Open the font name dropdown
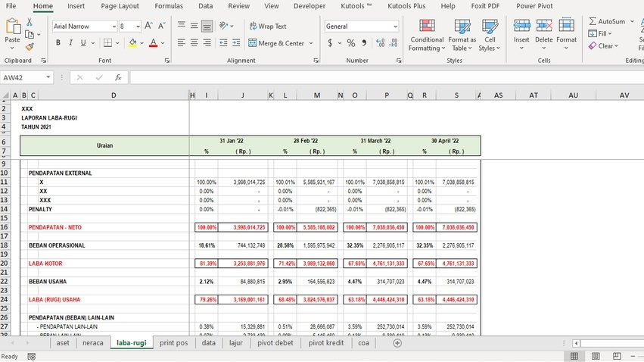644x362 pixels. [114, 27]
